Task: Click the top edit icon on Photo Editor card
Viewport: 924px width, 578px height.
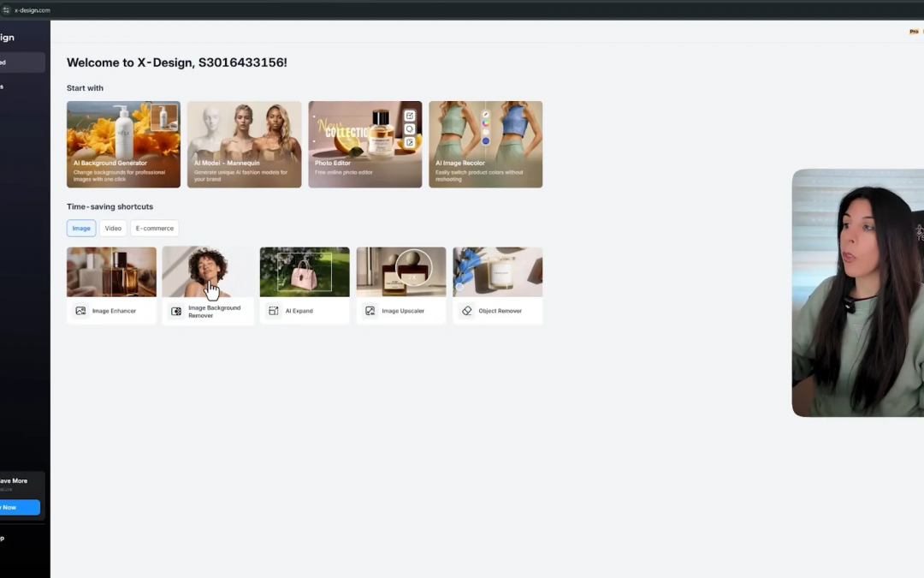Action: (x=410, y=116)
